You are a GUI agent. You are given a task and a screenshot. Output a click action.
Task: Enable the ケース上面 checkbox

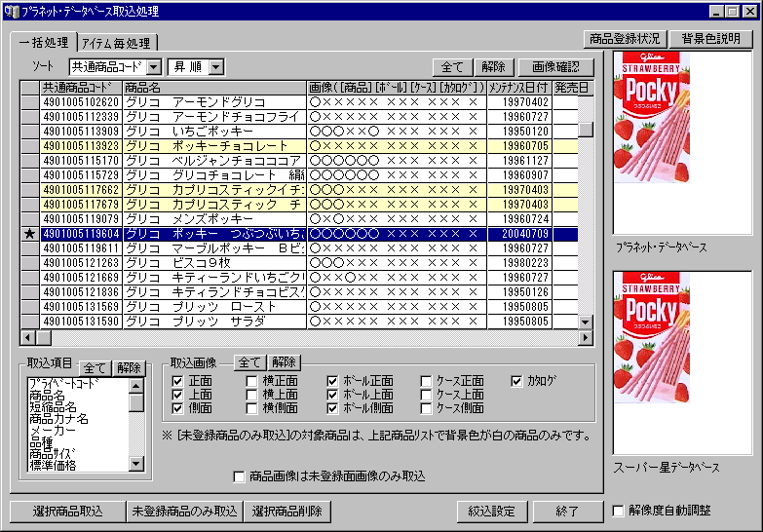426,395
